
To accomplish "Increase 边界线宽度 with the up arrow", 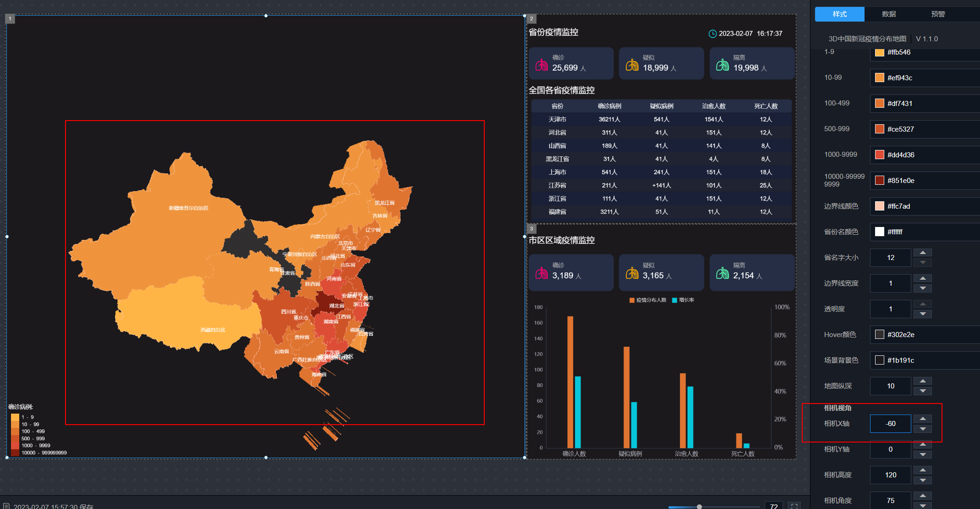I will point(923,278).
